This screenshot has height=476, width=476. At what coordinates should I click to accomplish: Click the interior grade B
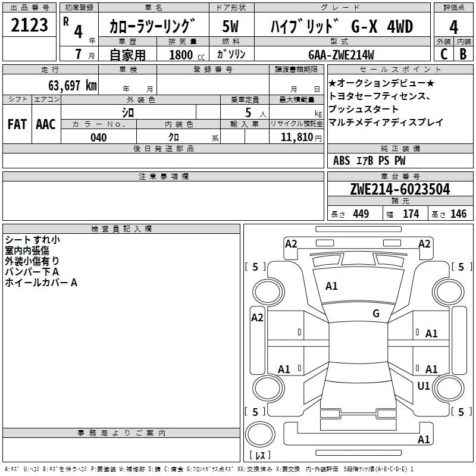pos(463,54)
